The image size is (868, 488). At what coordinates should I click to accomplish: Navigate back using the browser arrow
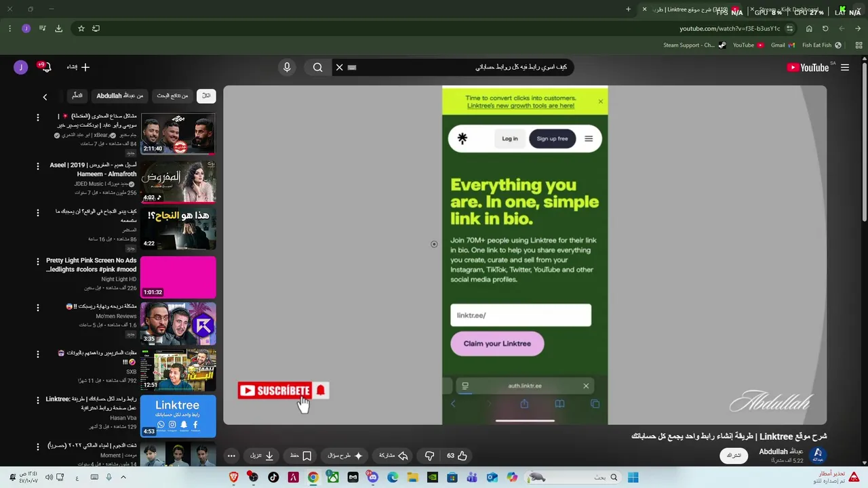(x=858, y=28)
